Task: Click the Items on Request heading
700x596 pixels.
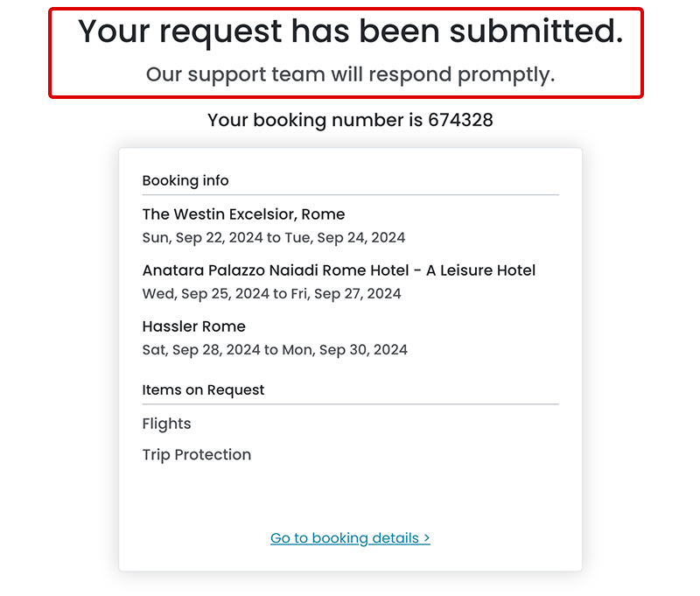Action: 203,390
